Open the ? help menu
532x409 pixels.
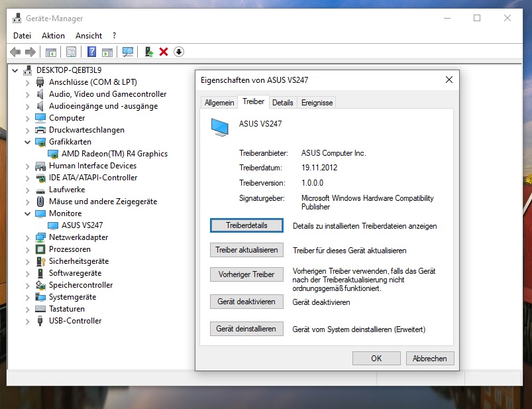115,36
